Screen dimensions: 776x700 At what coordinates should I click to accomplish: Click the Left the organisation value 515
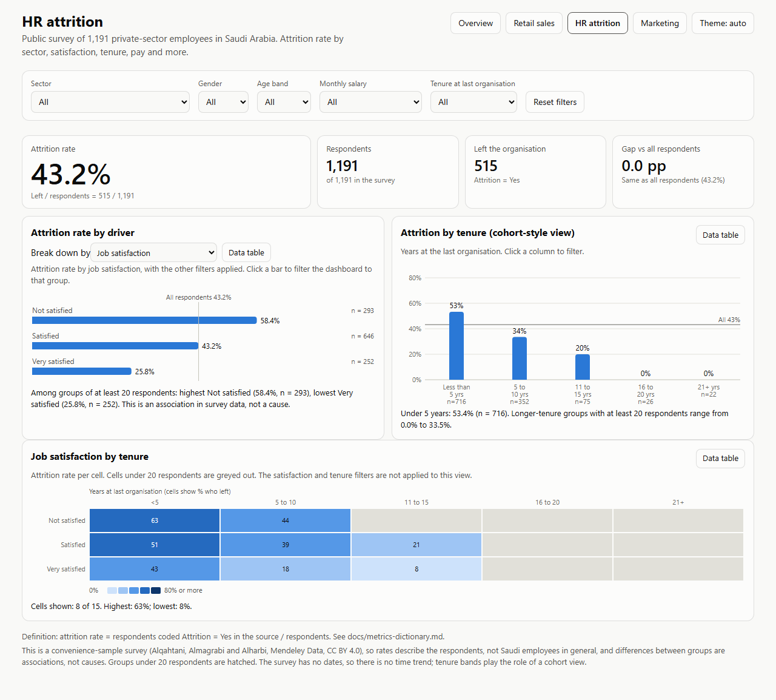point(486,166)
